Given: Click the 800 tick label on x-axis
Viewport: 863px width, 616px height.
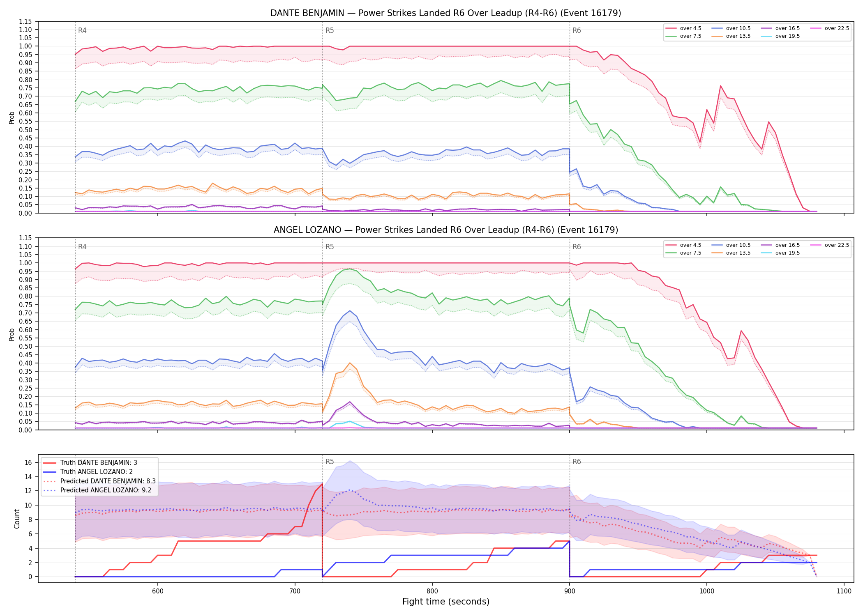Looking at the screenshot, I should [432, 591].
